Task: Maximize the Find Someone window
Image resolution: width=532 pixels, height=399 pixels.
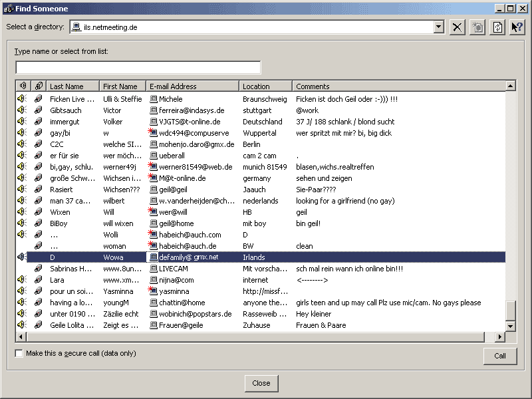Action: point(510,9)
